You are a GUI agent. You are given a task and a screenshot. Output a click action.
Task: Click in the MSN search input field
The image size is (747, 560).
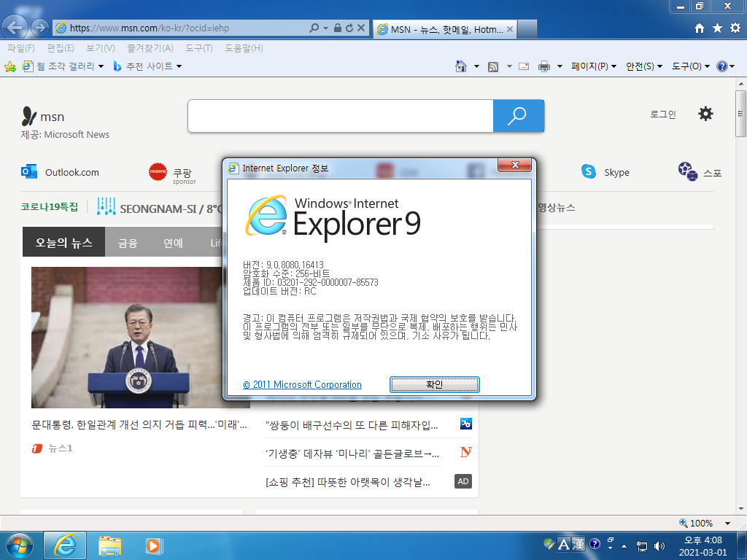341,116
